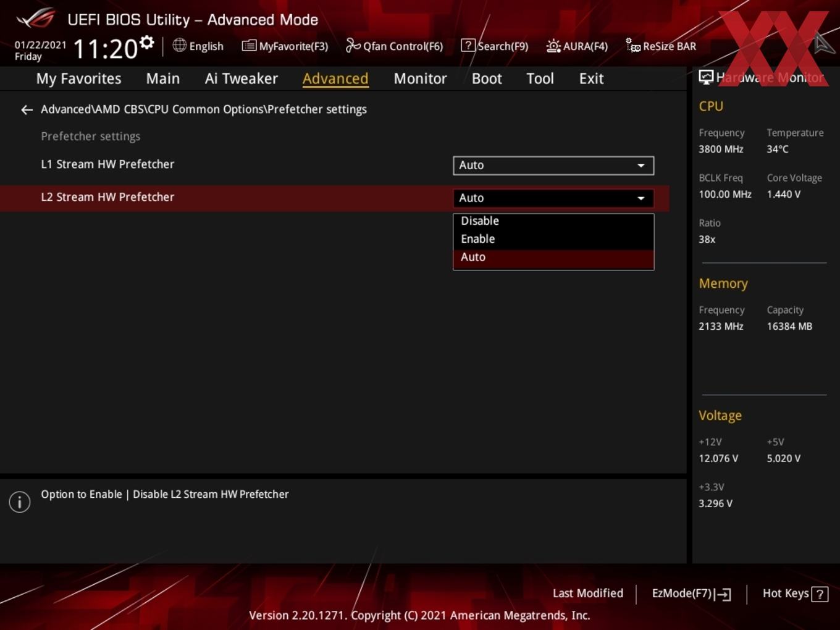Click the back arrow beside the breadcrumb

click(x=27, y=110)
